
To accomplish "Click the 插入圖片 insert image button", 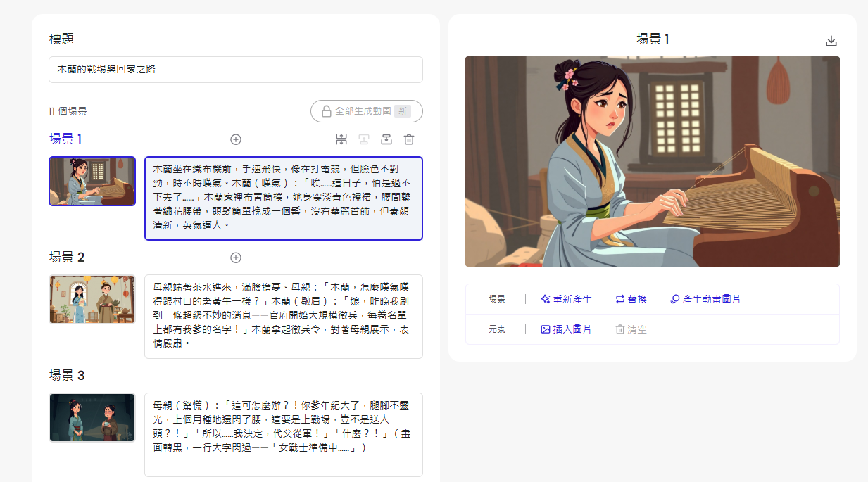I will point(566,329).
